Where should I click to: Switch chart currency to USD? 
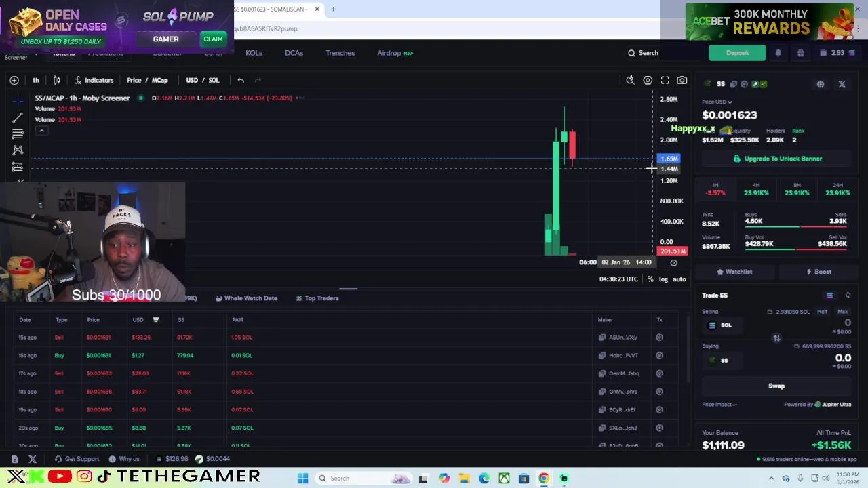pos(192,80)
